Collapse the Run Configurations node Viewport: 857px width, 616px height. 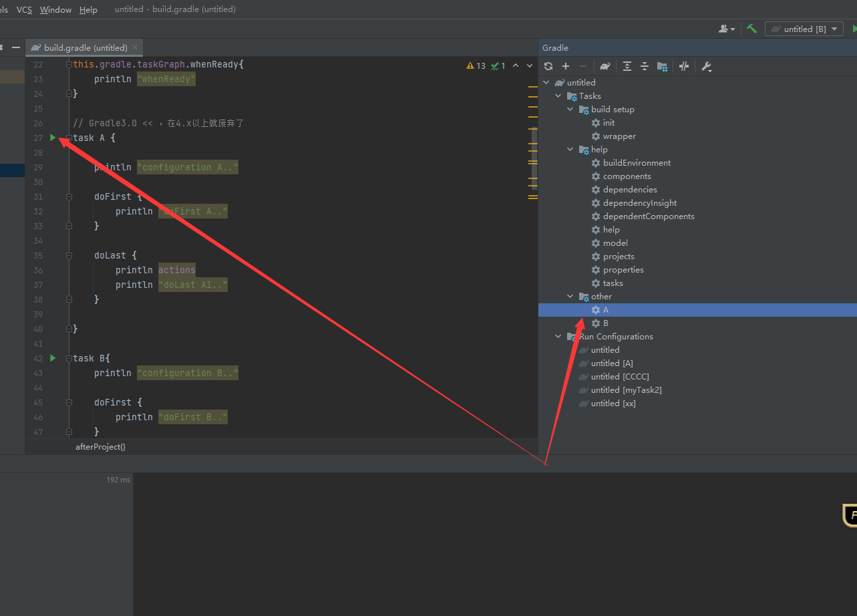click(x=558, y=337)
